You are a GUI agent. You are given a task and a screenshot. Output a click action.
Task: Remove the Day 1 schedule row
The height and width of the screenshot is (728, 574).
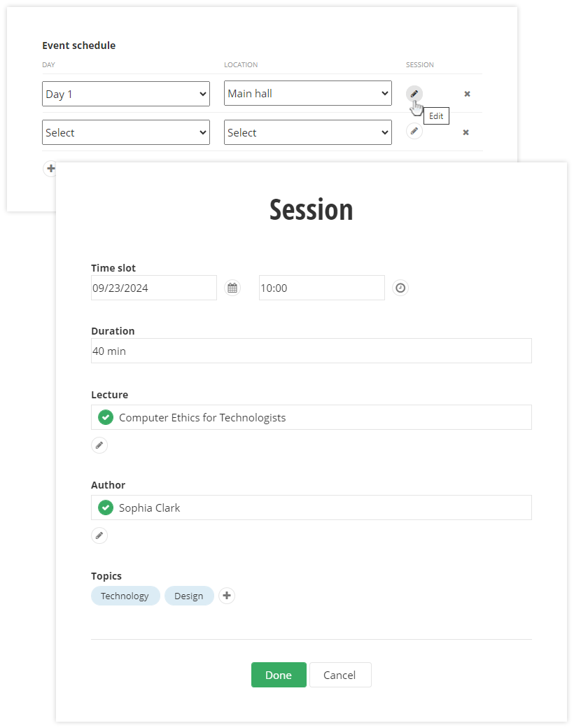[467, 94]
